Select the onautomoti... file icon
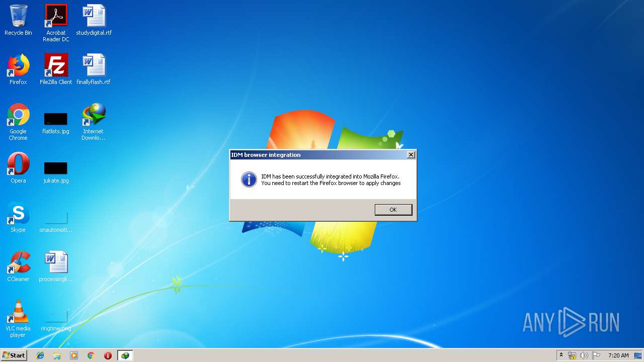This screenshot has width=644, height=362. tap(56, 222)
